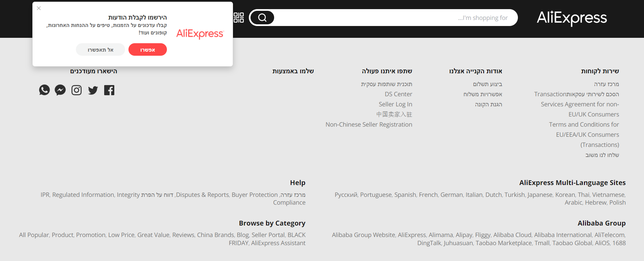Image resolution: width=644 pixels, height=261 pixels.
Task: Open the Seller Portal link
Action: point(268,235)
